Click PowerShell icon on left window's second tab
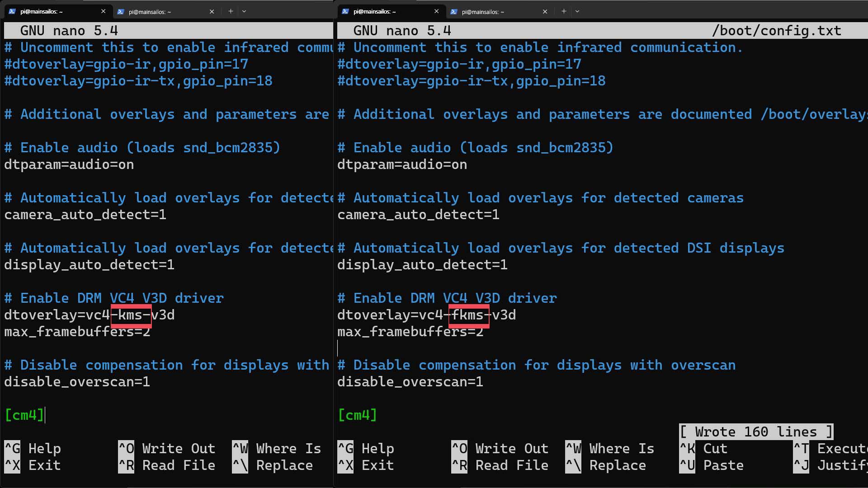This screenshot has height=488, width=868. click(120, 12)
